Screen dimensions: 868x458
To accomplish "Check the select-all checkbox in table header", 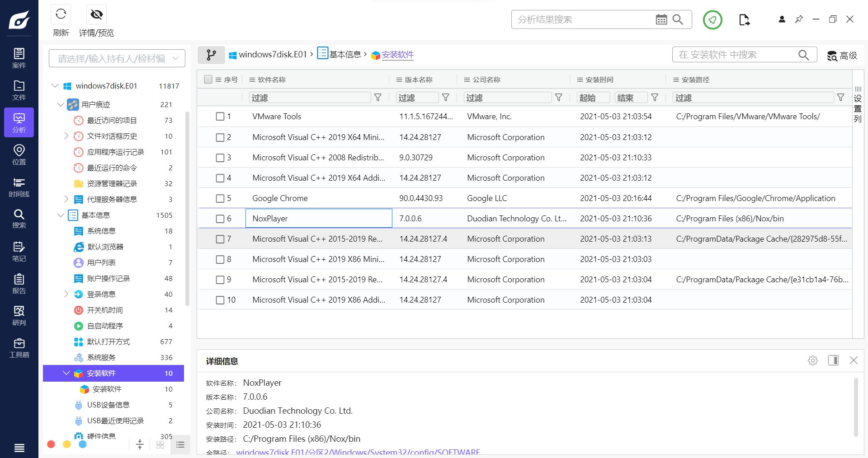I will [208, 79].
